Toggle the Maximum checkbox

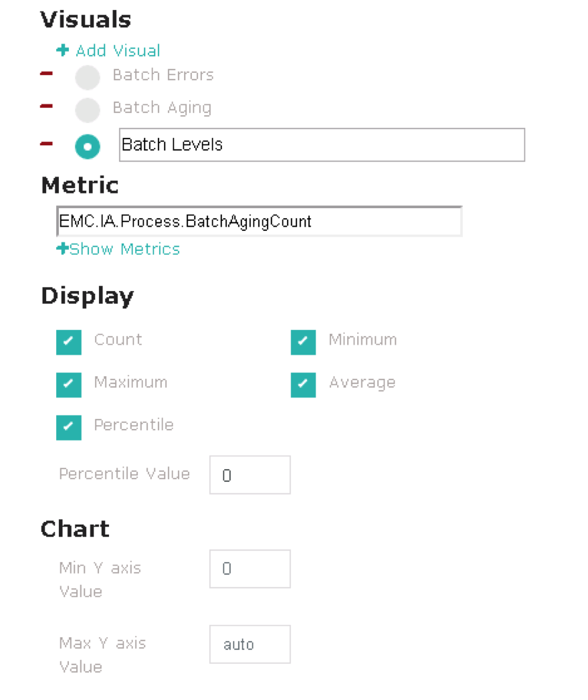pos(69,385)
